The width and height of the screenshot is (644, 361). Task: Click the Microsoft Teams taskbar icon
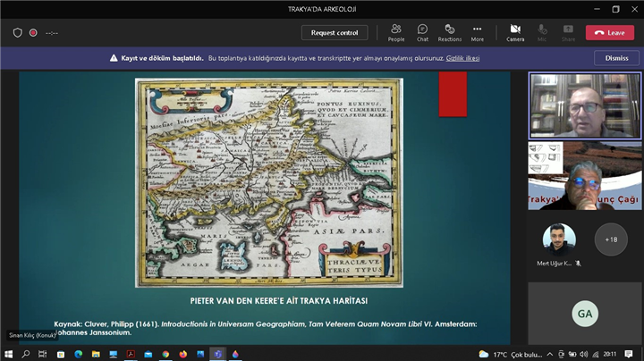[217, 354]
